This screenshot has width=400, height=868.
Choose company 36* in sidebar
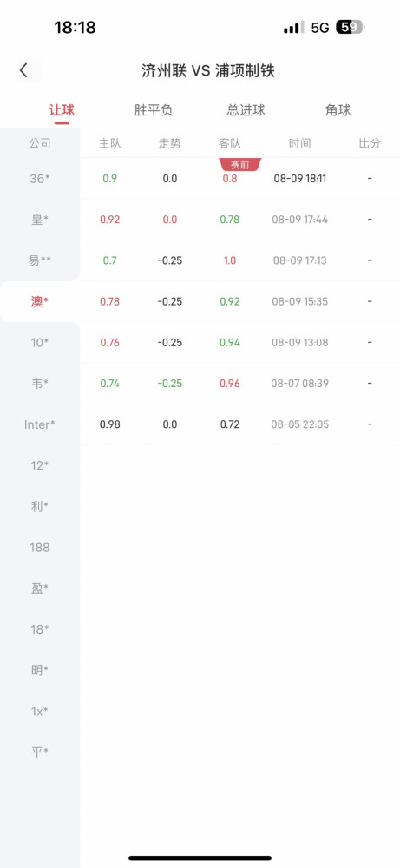40,178
